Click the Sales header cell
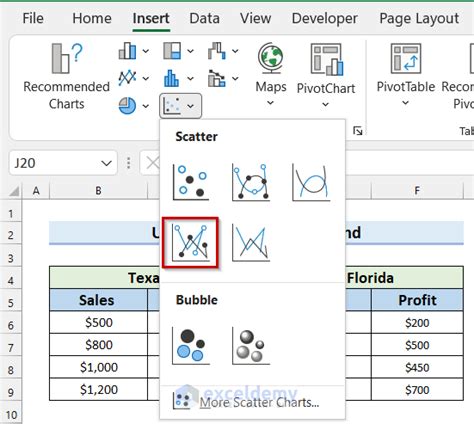The image size is (474, 424). coord(98,300)
